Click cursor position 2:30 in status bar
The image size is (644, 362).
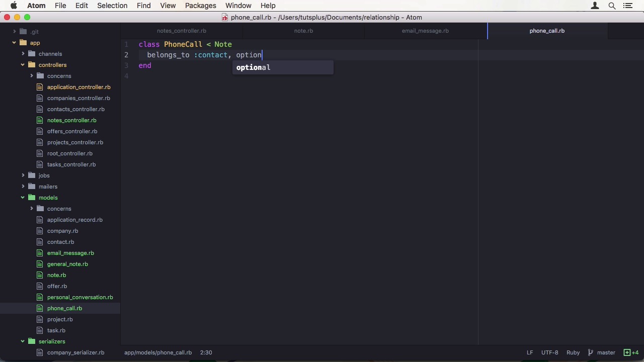pos(206,352)
